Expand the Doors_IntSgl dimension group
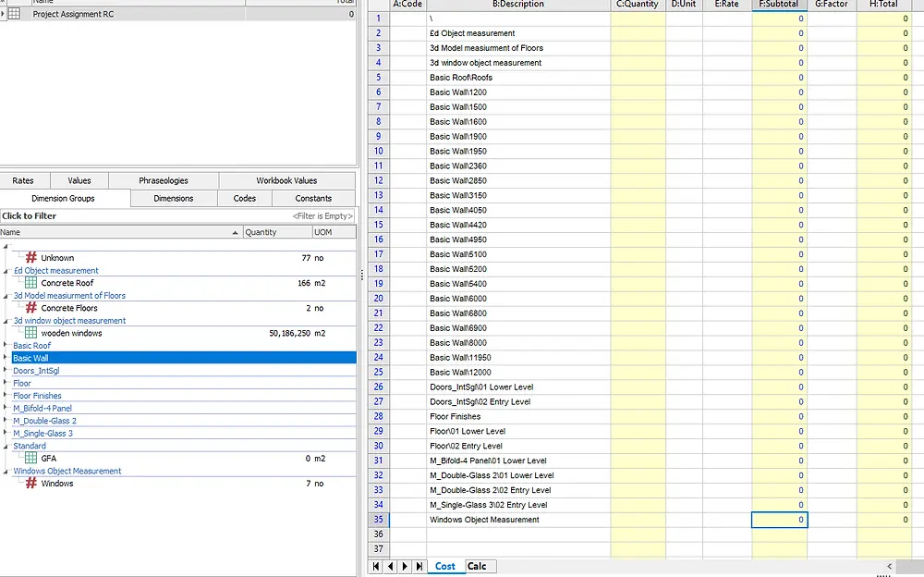The image size is (924, 577). click(x=5, y=371)
